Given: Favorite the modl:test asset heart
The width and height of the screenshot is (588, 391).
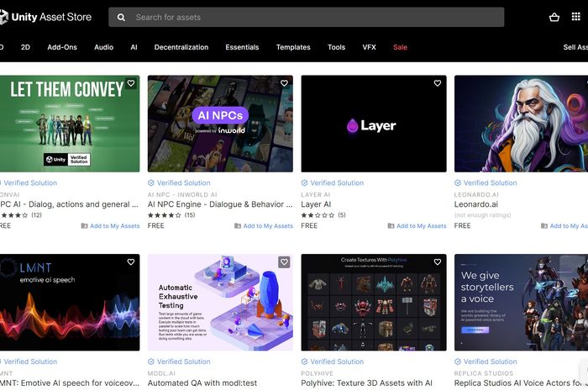Looking at the screenshot, I should click(284, 262).
